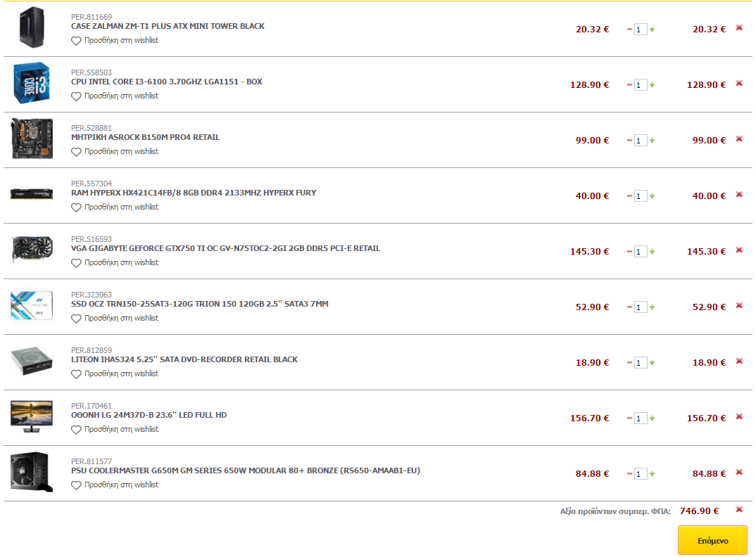Delete OCZ Trion SSD from cart
The width and height of the screenshot is (756, 557).
(x=739, y=305)
